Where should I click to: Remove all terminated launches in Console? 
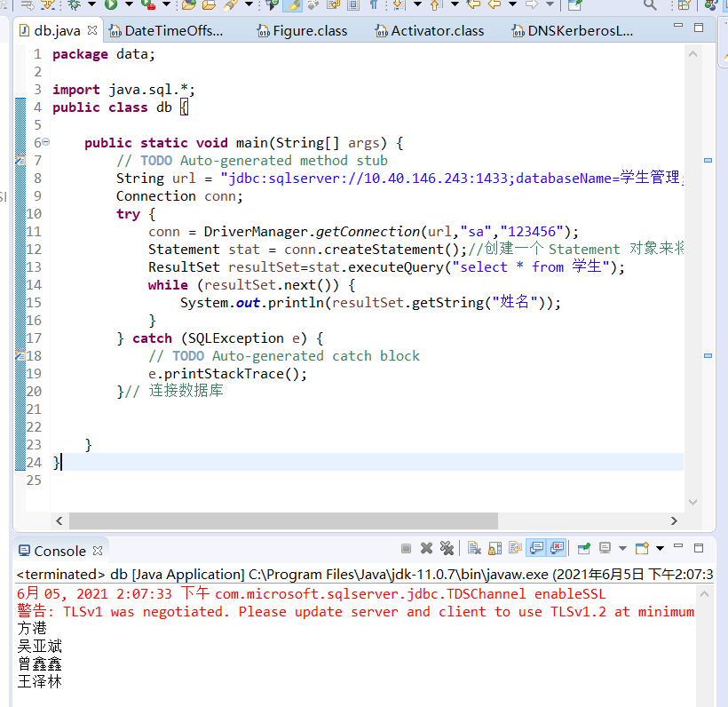tap(445, 548)
